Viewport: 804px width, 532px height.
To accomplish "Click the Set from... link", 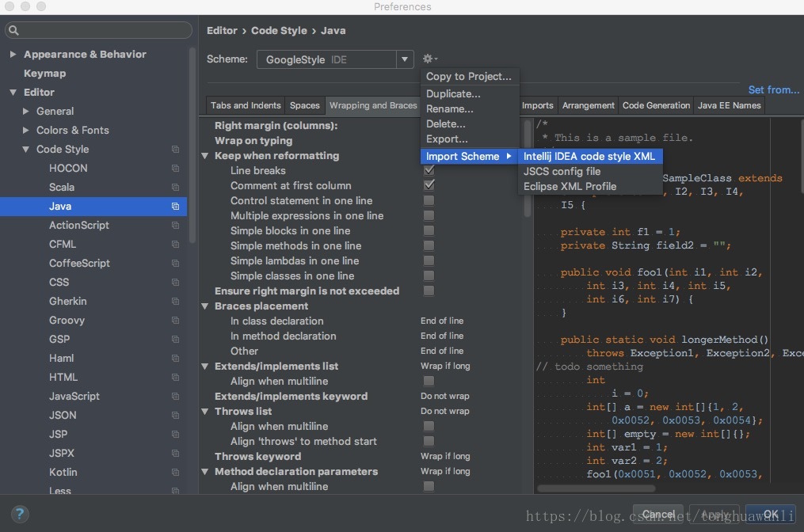I will 773,89.
